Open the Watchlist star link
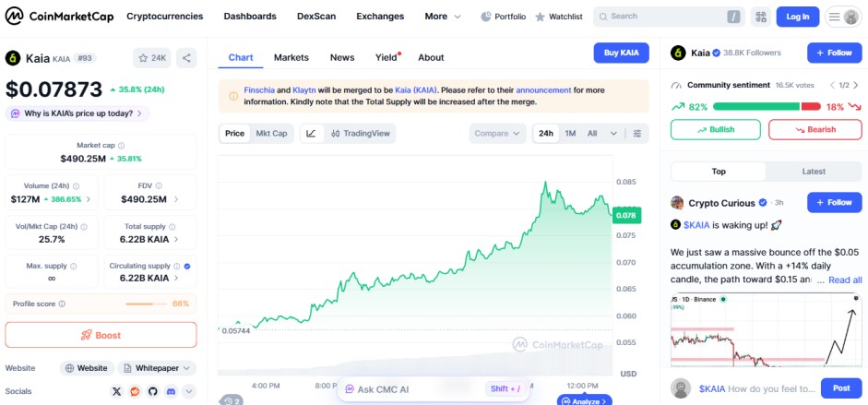Image resolution: width=868 pixels, height=405 pixels. point(559,17)
